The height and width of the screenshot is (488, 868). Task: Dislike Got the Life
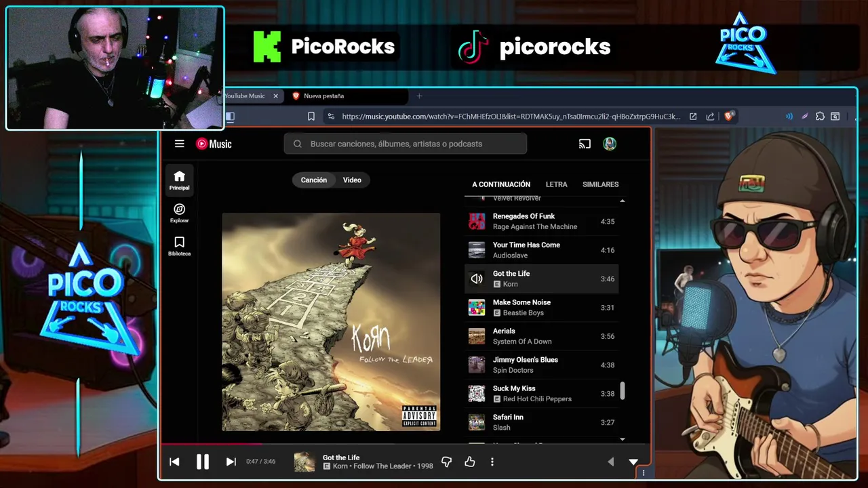pyautogui.click(x=446, y=462)
